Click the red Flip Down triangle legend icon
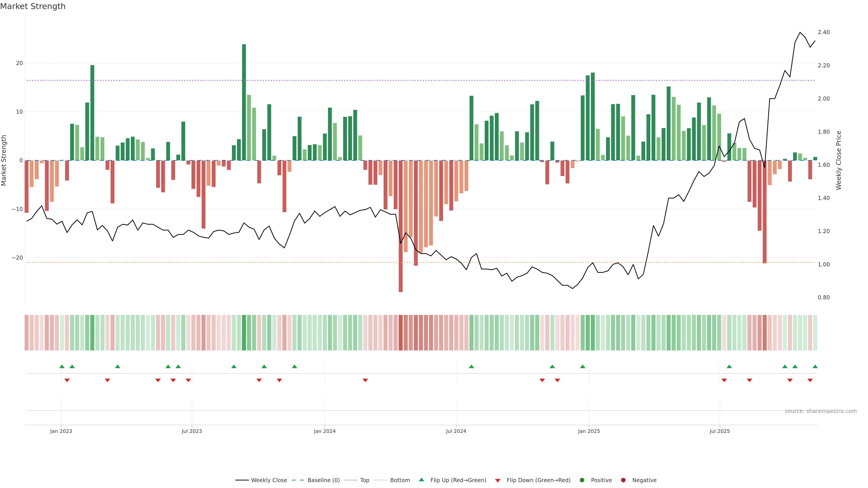 coord(498,481)
